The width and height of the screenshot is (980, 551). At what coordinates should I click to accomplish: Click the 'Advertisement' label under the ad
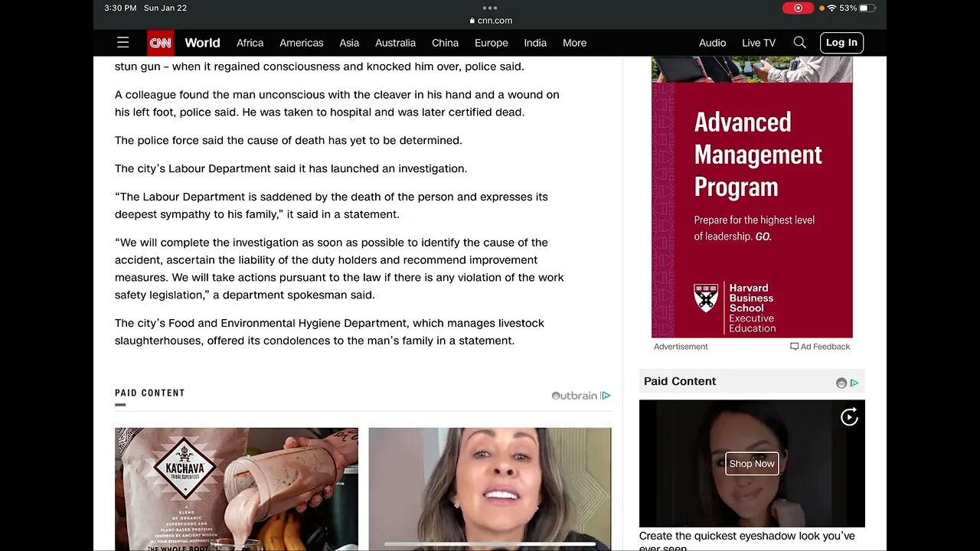click(681, 347)
